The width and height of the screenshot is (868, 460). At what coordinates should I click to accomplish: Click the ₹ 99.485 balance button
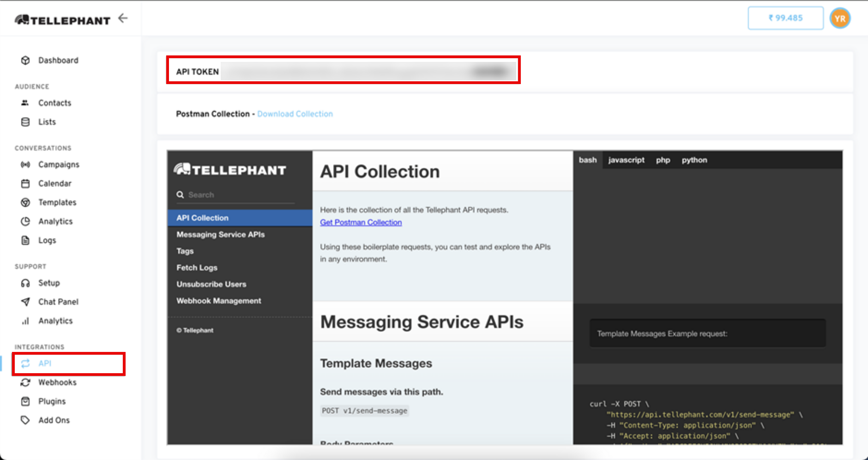point(785,18)
